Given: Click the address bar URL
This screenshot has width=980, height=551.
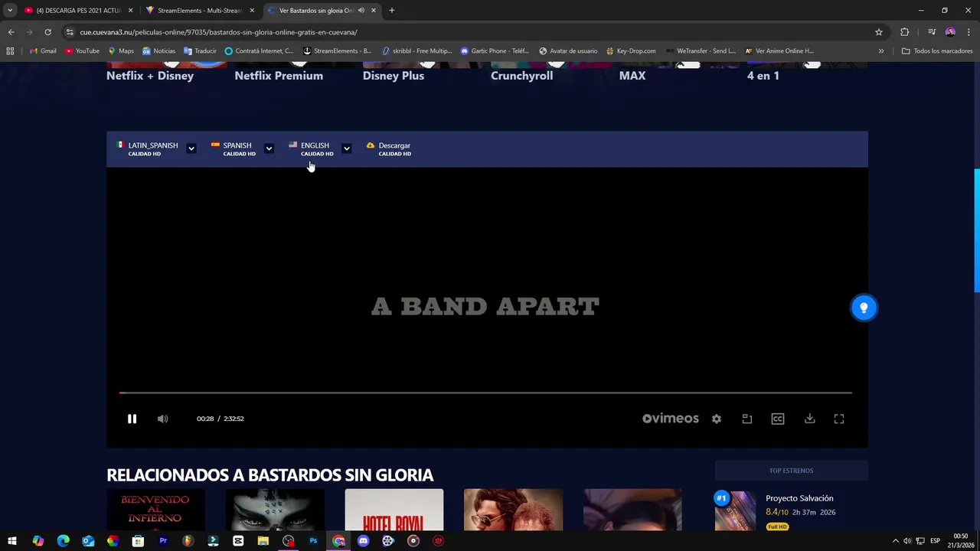Looking at the screenshot, I should pos(218,32).
